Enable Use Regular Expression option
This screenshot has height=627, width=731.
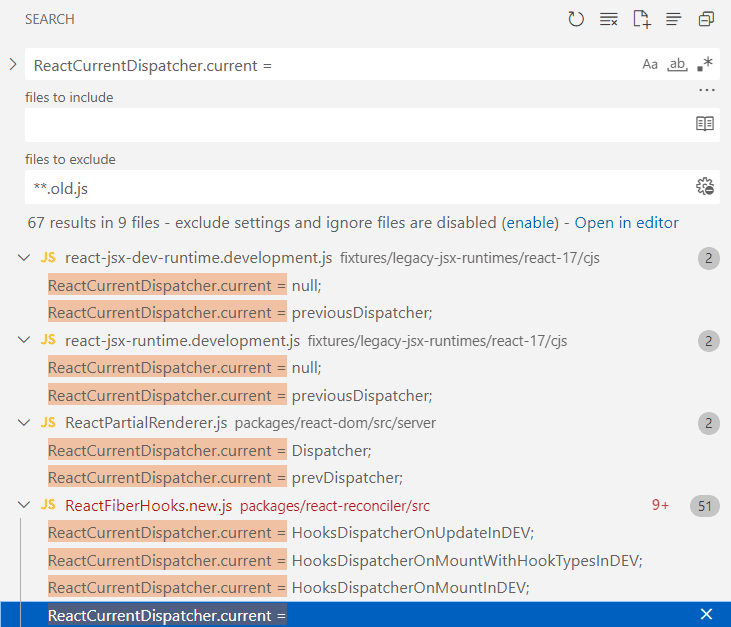coord(705,65)
